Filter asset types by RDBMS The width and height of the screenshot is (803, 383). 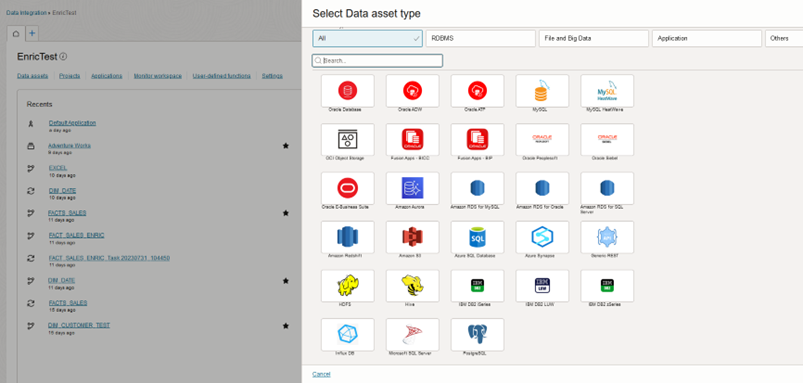480,38
